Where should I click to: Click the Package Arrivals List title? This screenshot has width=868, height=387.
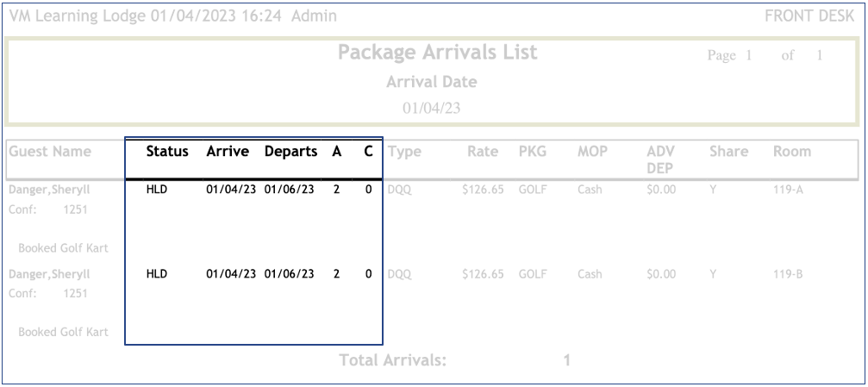click(x=437, y=53)
